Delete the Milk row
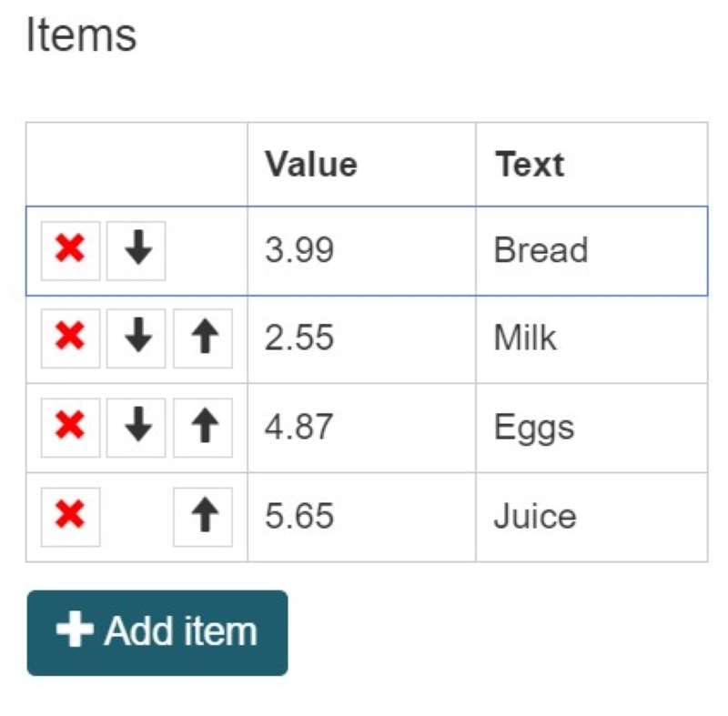The height and width of the screenshot is (716, 728). tap(71, 338)
